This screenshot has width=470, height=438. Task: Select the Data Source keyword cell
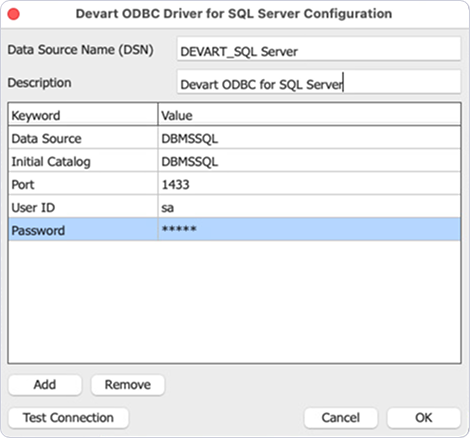(83, 138)
